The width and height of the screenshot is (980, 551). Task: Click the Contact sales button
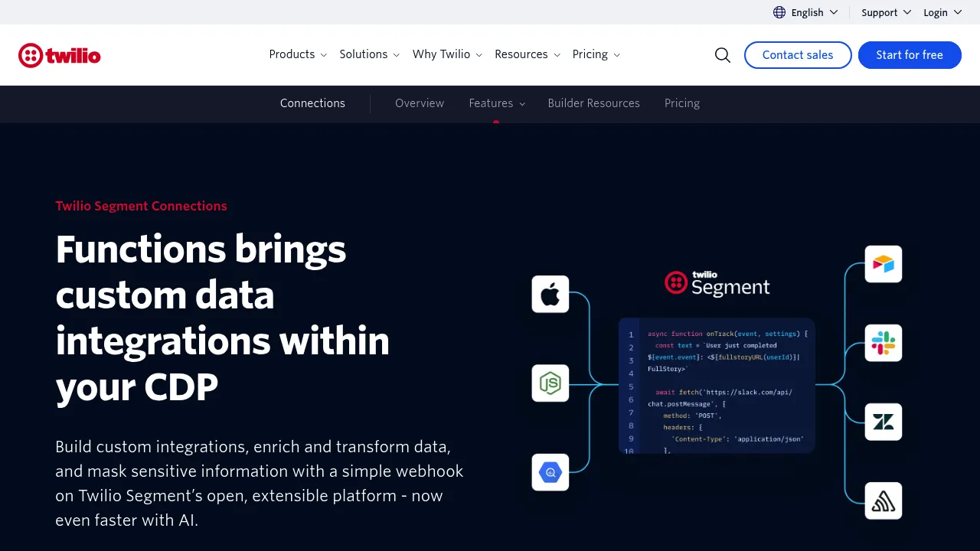pos(798,55)
